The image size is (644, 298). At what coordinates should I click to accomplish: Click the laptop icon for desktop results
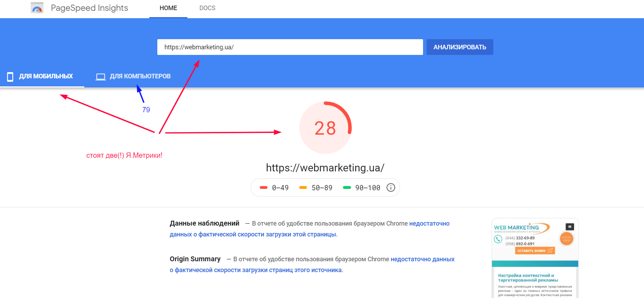[101, 77]
